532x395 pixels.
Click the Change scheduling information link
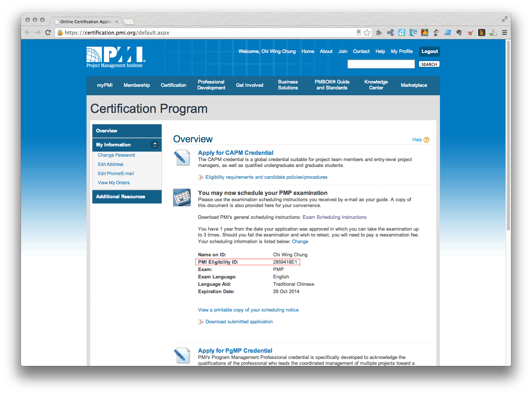pos(300,242)
